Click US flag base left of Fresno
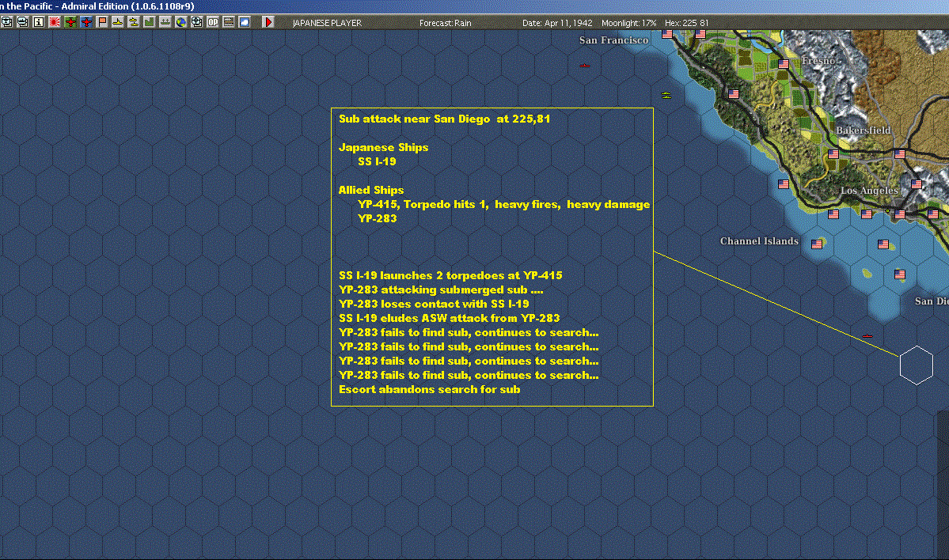Screen dimensions: 949x560 pyautogui.click(x=783, y=63)
